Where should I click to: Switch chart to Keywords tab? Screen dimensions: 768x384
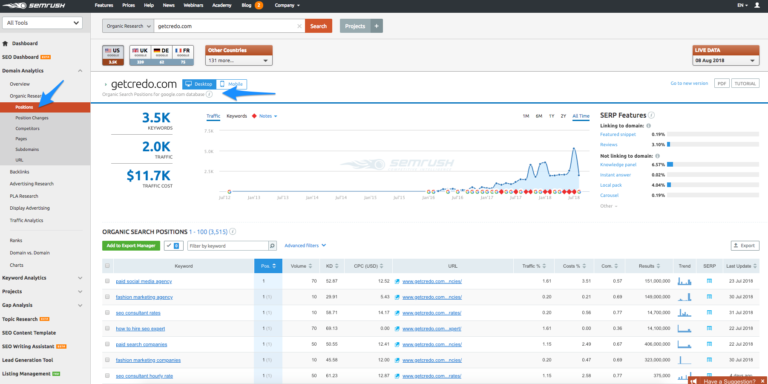click(237, 116)
